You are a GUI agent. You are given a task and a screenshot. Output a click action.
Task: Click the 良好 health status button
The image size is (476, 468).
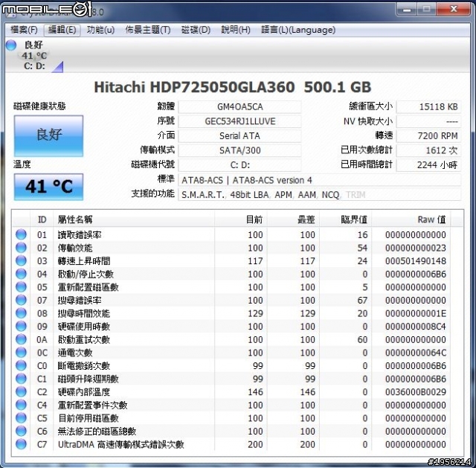(x=48, y=135)
